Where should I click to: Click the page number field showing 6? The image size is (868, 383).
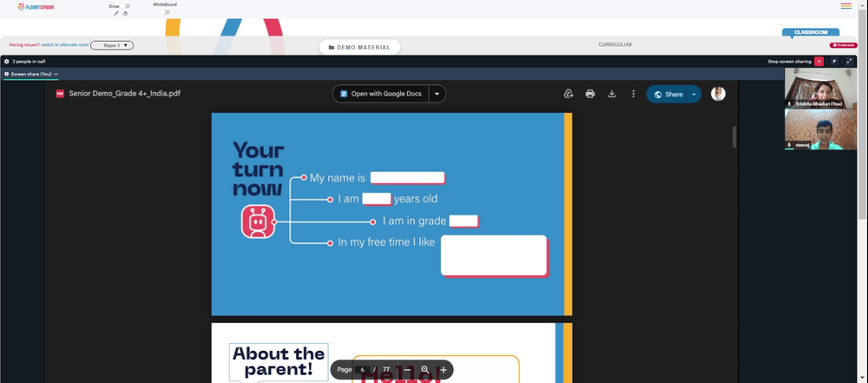[363, 370]
